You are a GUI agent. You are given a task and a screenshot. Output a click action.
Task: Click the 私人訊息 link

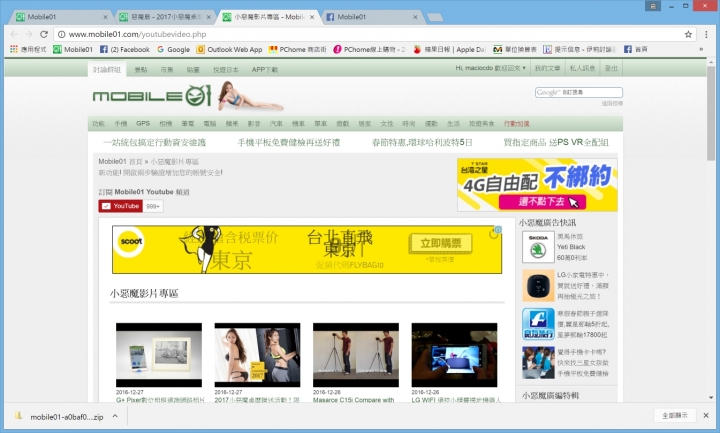coord(582,68)
